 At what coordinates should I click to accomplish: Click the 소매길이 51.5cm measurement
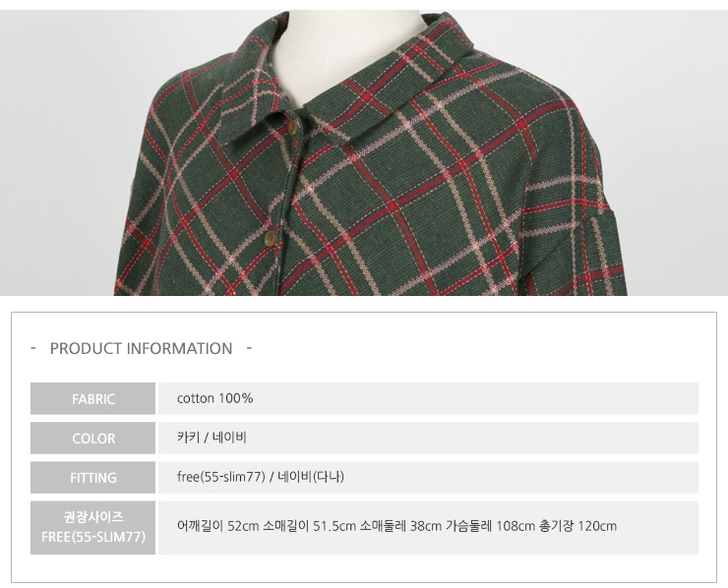pos(309,526)
